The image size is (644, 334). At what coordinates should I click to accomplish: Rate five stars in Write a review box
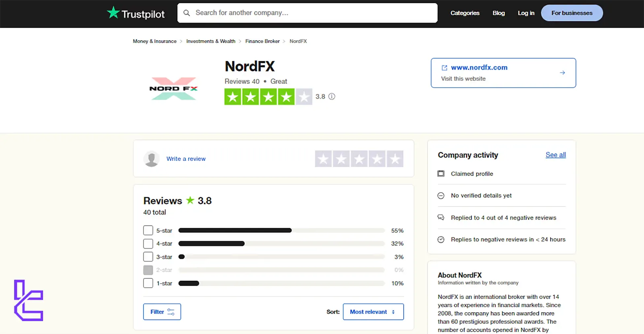click(395, 159)
